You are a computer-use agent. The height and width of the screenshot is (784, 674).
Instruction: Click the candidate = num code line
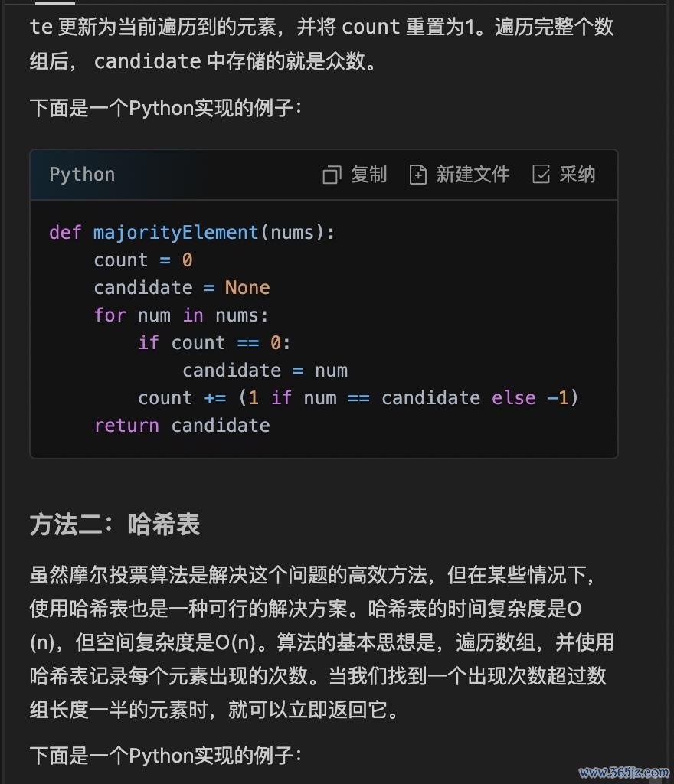[265, 371]
